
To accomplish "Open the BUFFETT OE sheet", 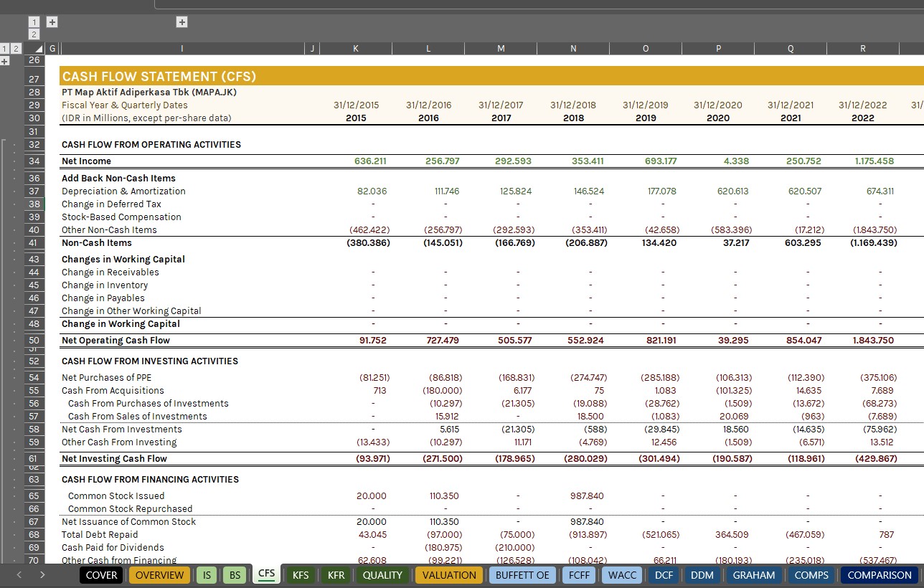I will pos(522,575).
